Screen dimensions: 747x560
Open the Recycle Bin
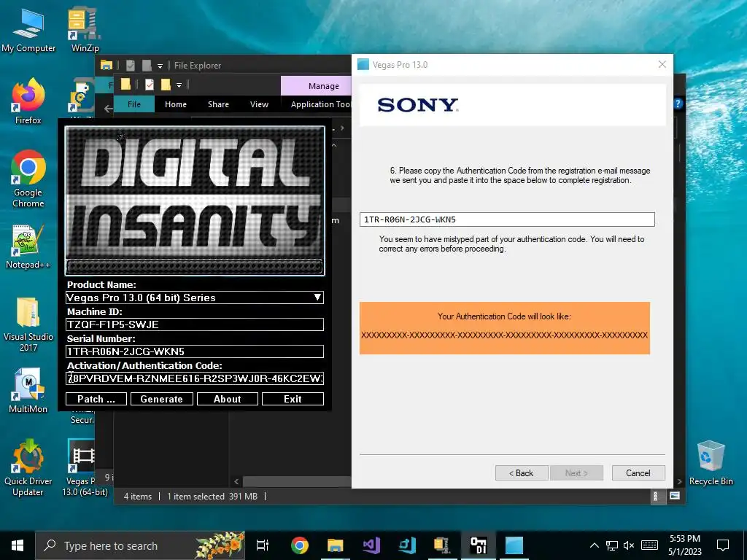tap(711, 463)
